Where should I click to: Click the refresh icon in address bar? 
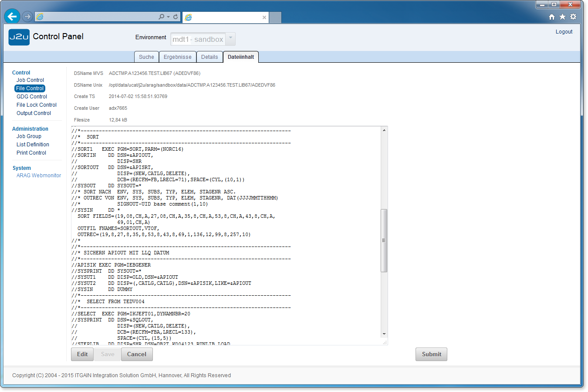click(x=176, y=17)
